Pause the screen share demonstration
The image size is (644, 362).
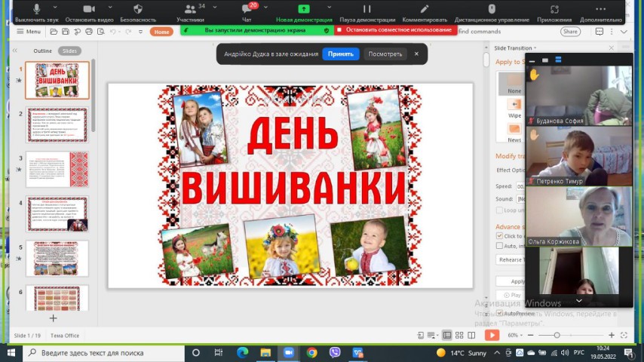(366, 10)
